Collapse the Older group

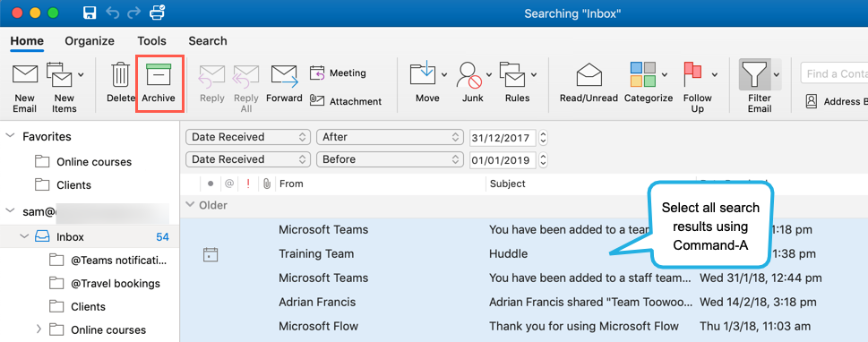pyautogui.click(x=190, y=205)
